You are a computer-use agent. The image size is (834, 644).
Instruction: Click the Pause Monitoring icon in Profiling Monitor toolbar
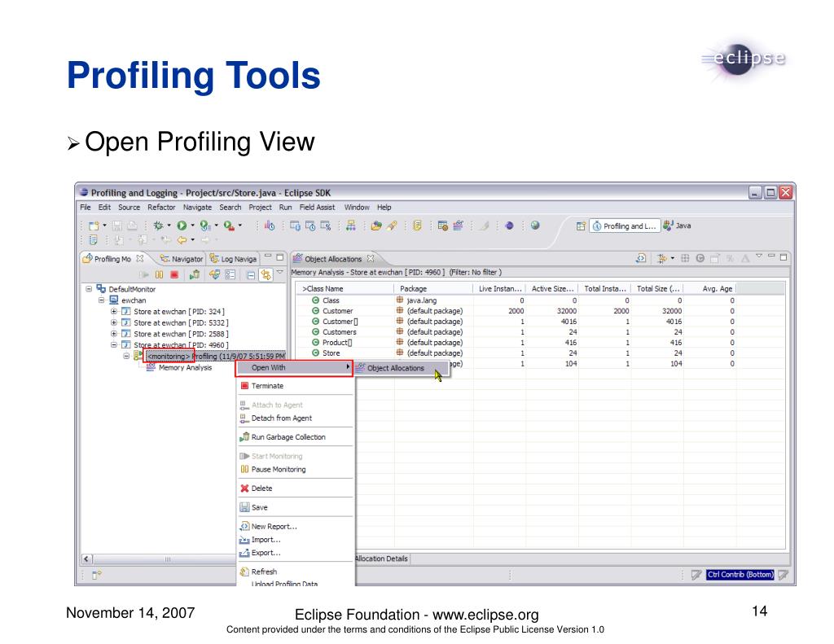pyautogui.click(x=159, y=274)
